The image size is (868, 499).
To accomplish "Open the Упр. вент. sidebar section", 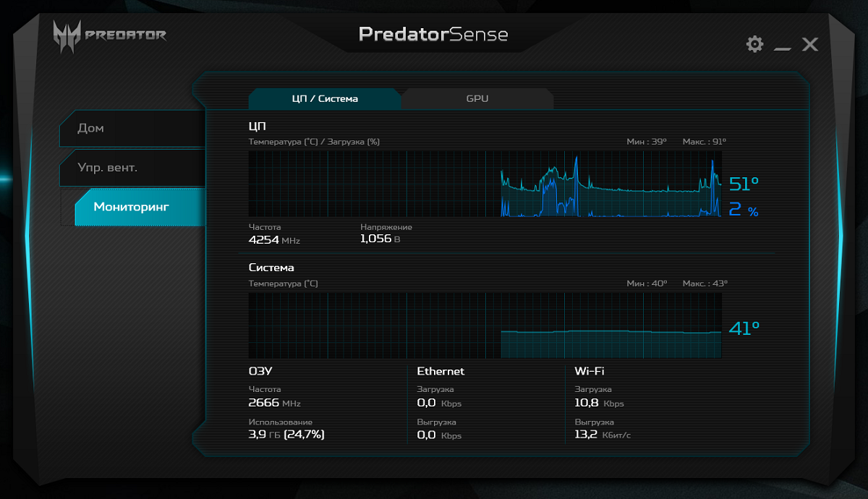I will (132, 167).
